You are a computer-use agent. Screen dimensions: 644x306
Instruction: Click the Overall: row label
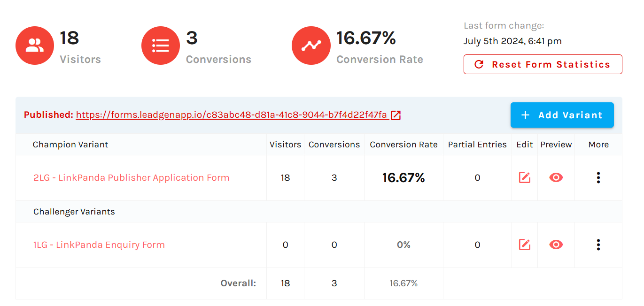tap(239, 283)
